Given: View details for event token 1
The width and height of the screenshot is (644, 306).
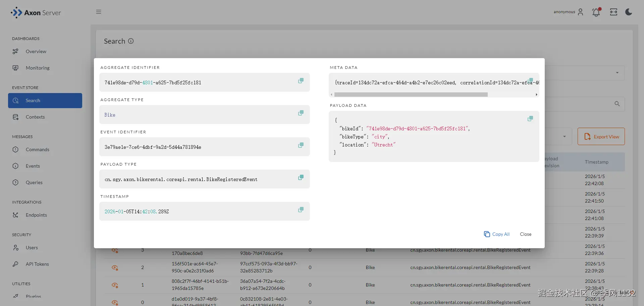Looking at the screenshot, I should pos(115,285).
